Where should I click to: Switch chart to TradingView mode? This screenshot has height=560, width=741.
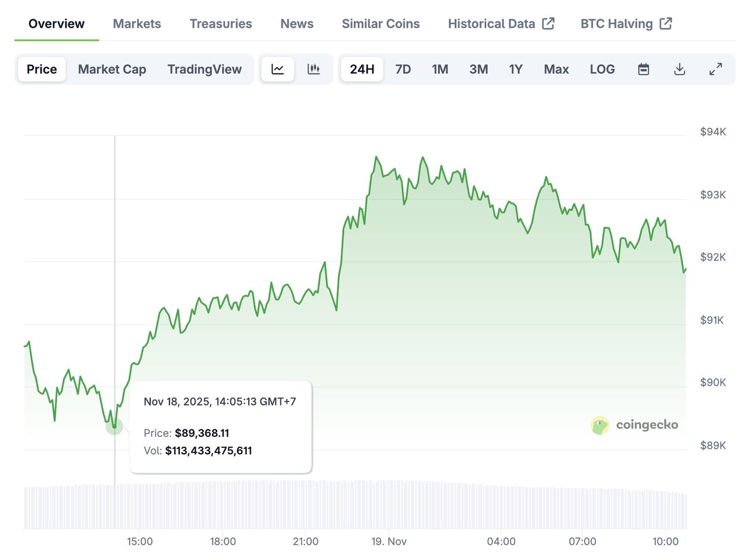pyautogui.click(x=204, y=69)
